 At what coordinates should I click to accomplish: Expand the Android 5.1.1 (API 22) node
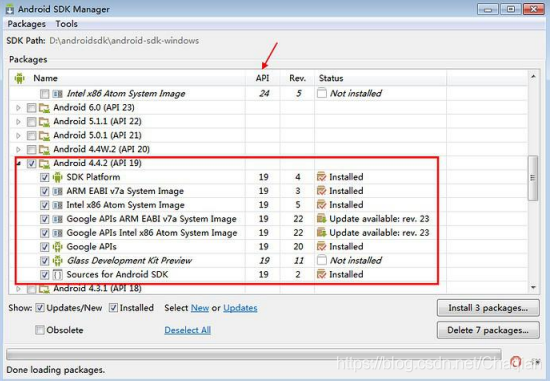[18, 122]
